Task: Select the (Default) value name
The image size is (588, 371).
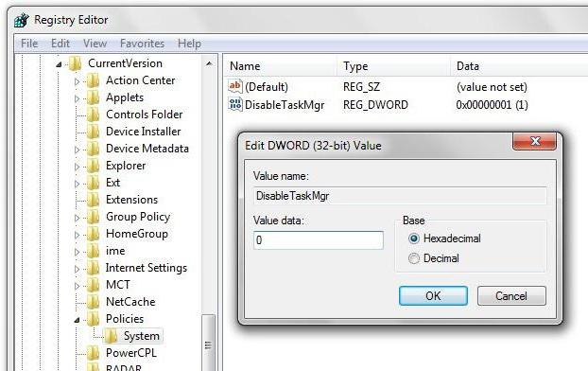Action: coord(267,87)
